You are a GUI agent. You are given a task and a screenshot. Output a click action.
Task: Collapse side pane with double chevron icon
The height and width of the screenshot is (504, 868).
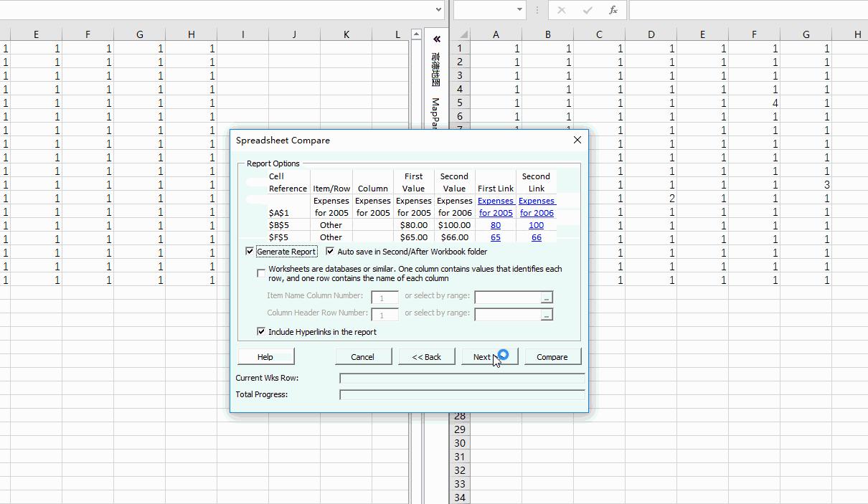click(x=436, y=39)
